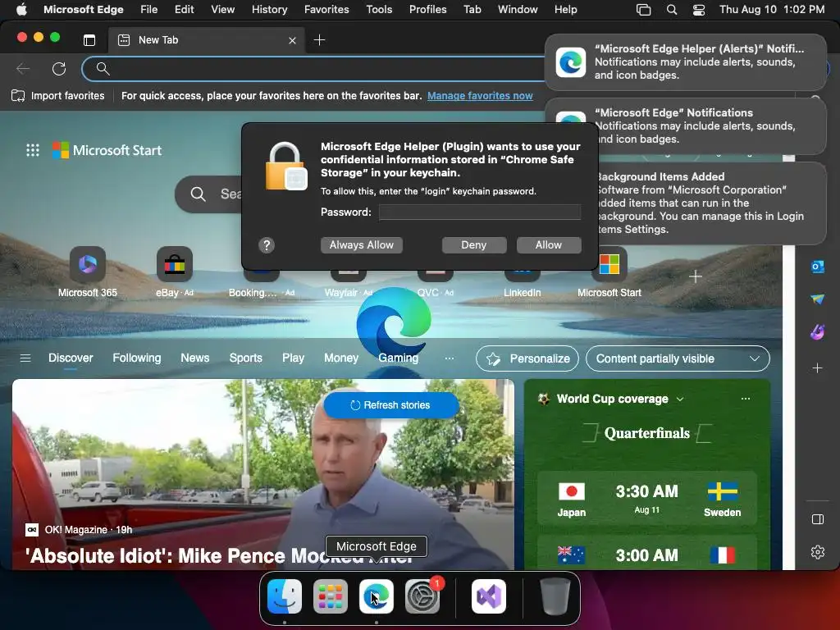The width and height of the screenshot is (840, 630).
Task: Switch to the Play feed tab
Action: coord(293,358)
